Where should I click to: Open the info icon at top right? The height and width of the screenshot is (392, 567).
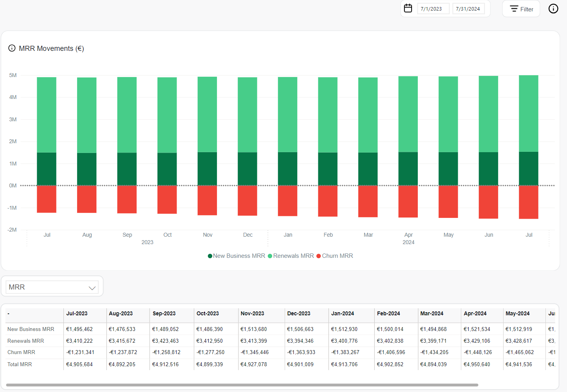tap(553, 9)
